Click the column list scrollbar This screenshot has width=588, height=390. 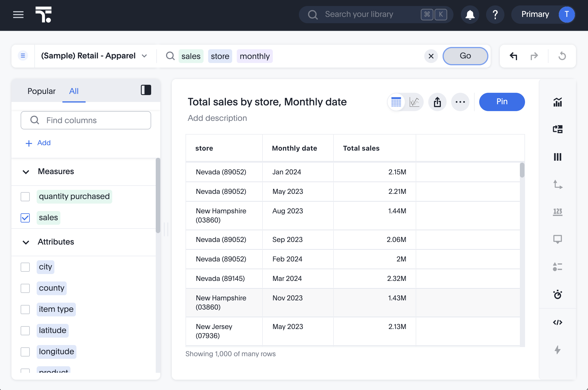(158, 196)
